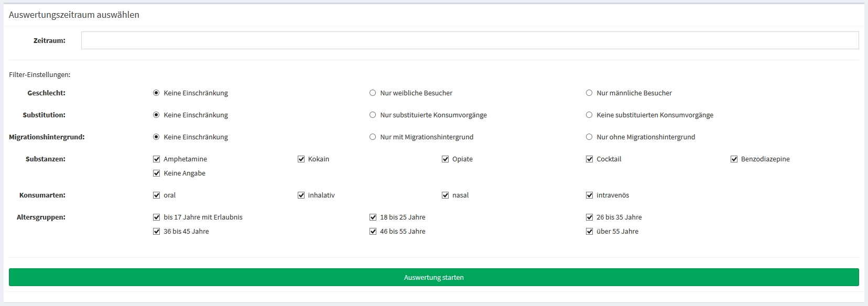Click the Zeitraum date range input field
Screen dimensions: 868x306
coord(470,40)
